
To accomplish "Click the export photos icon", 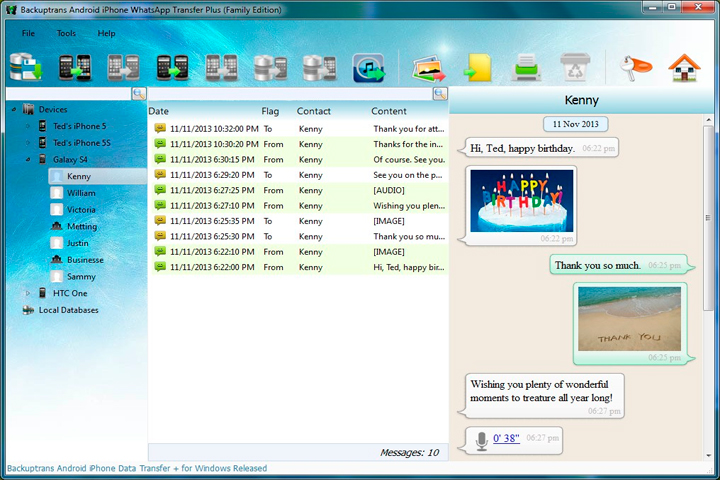I will [x=429, y=68].
